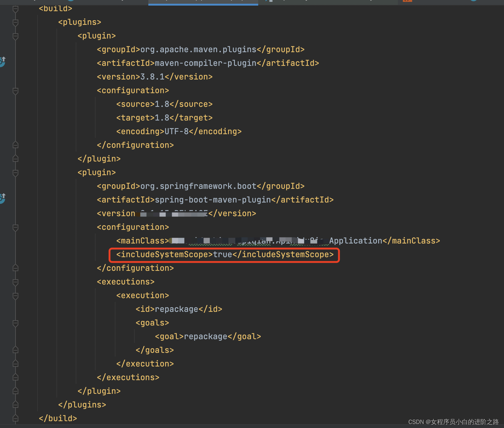Click fold marker at the </build> closing tag

[x=16, y=418]
